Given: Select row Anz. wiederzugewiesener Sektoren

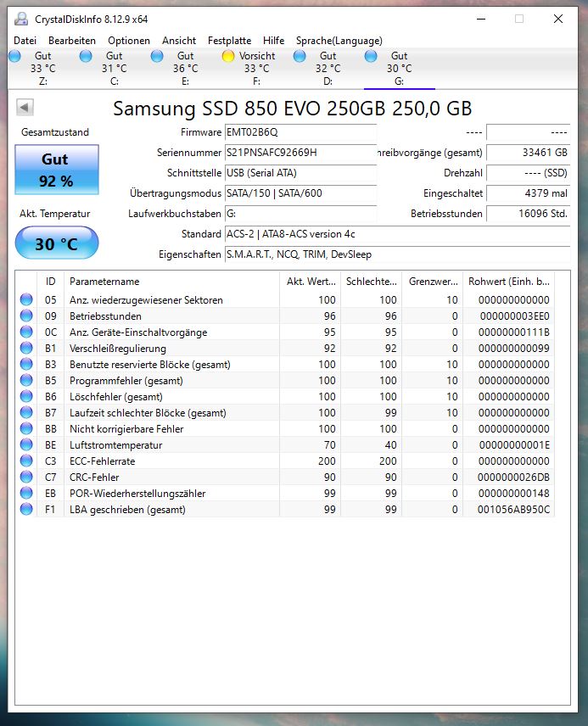Looking at the screenshot, I should point(285,300).
